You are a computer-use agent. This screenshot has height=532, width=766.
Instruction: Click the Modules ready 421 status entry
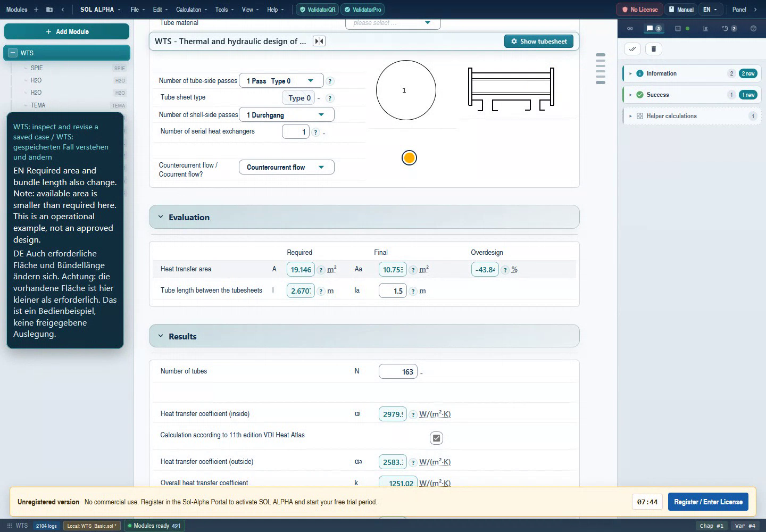point(154,526)
